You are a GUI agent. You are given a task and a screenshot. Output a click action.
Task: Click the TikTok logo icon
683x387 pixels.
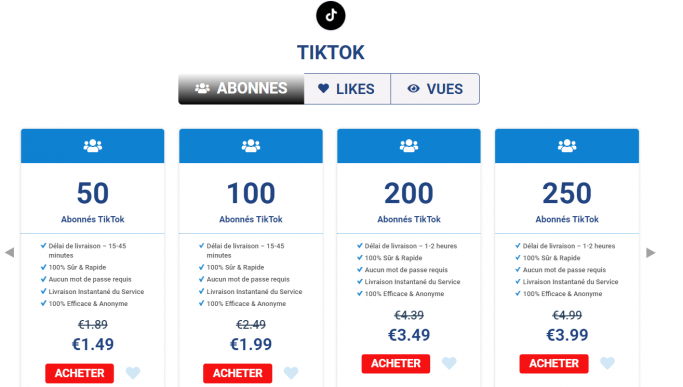coord(331,16)
